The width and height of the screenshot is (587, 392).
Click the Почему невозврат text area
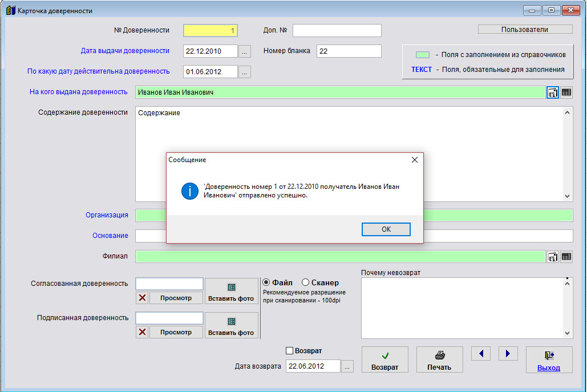point(463,308)
